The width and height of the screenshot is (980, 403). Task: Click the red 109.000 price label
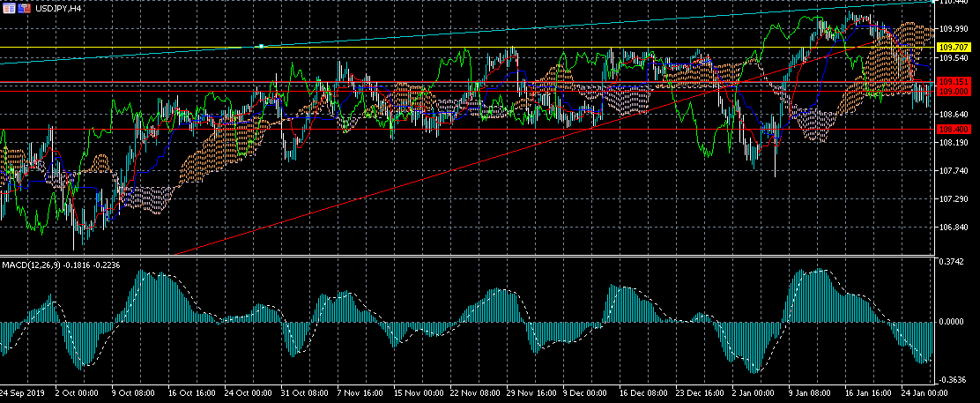click(954, 92)
